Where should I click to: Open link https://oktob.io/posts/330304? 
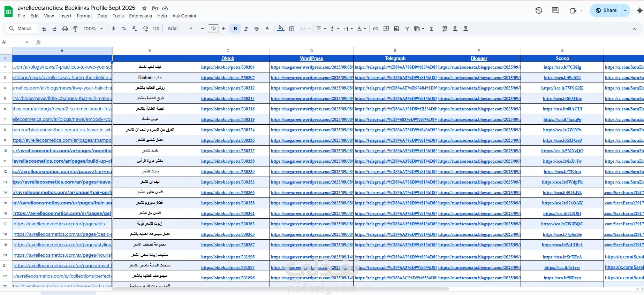click(x=228, y=67)
